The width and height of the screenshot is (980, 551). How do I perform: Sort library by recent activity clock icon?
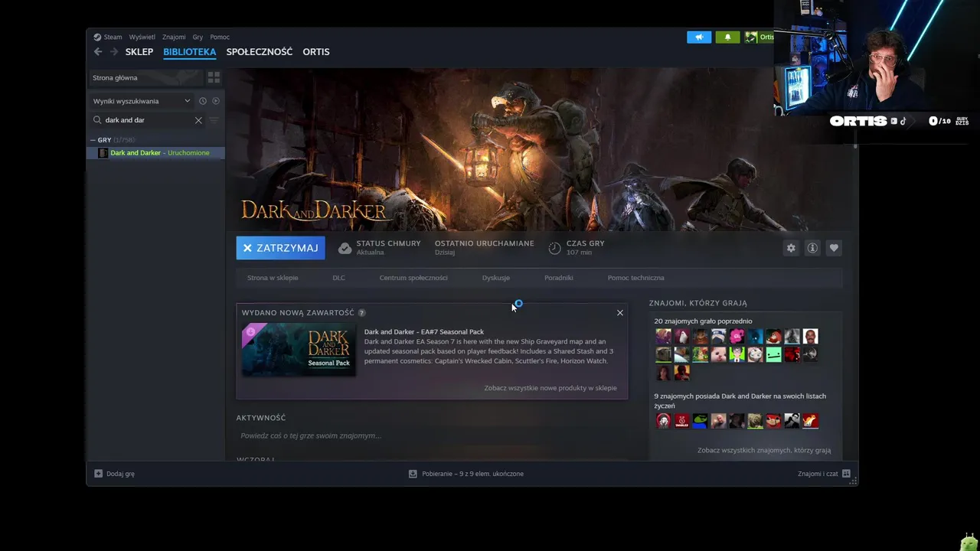(203, 101)
